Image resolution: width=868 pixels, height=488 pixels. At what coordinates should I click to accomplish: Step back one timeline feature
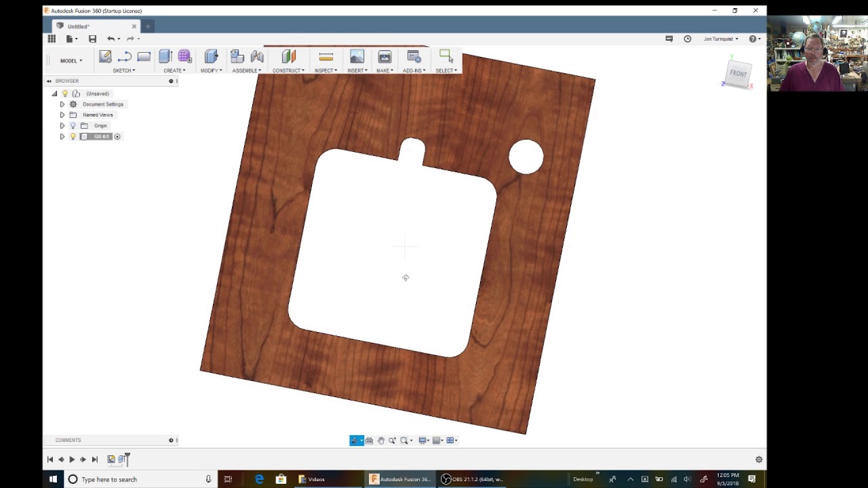coord(60,460)
